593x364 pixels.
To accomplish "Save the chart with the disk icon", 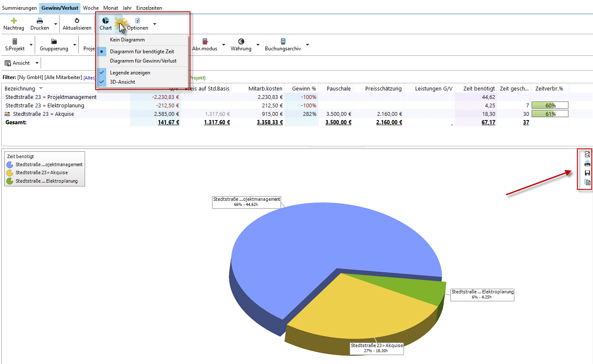I will pyautogui.click(x=587, y=173).
